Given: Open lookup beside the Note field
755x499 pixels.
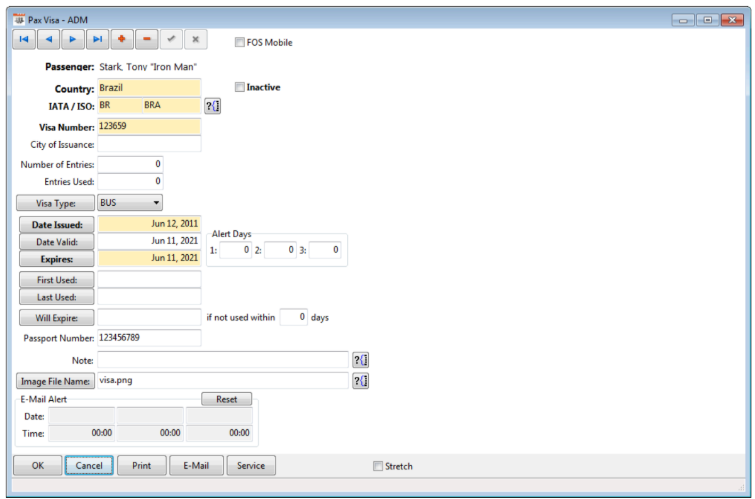Looking at the screenshot, I should 361,359.
